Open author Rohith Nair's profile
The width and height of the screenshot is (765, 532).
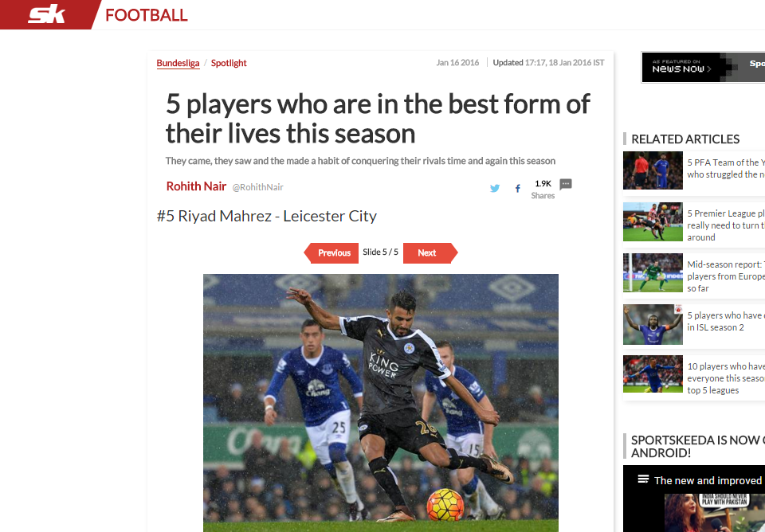click(196, 186)
